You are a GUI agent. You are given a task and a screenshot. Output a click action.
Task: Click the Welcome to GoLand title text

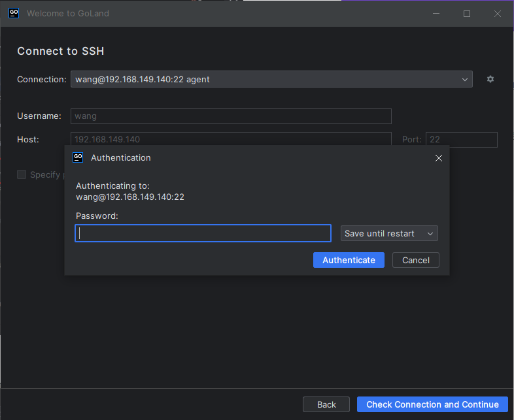[x=68, y=13]
